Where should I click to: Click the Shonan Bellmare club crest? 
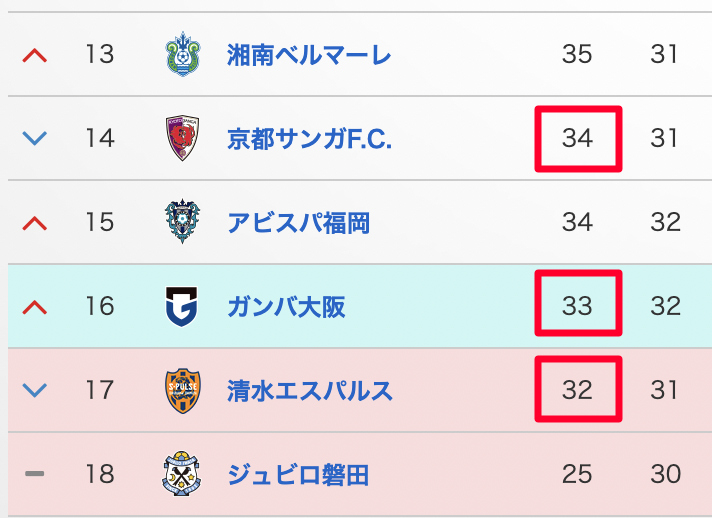(183, 54)
